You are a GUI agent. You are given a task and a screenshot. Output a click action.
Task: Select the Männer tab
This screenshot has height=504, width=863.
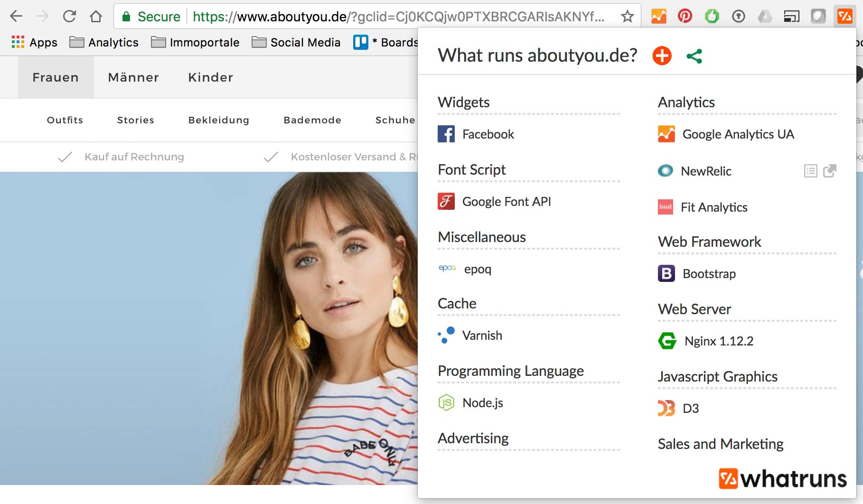point(133,77)
